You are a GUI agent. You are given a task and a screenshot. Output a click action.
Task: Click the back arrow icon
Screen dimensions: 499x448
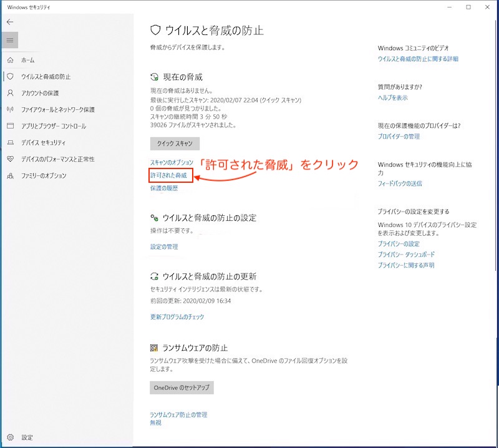pos(10,22)
